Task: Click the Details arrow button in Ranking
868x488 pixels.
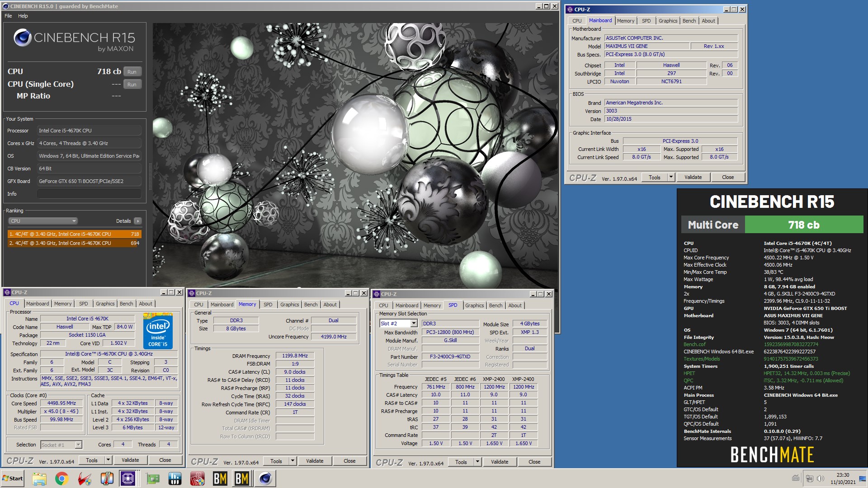Action: click(138, 221)
